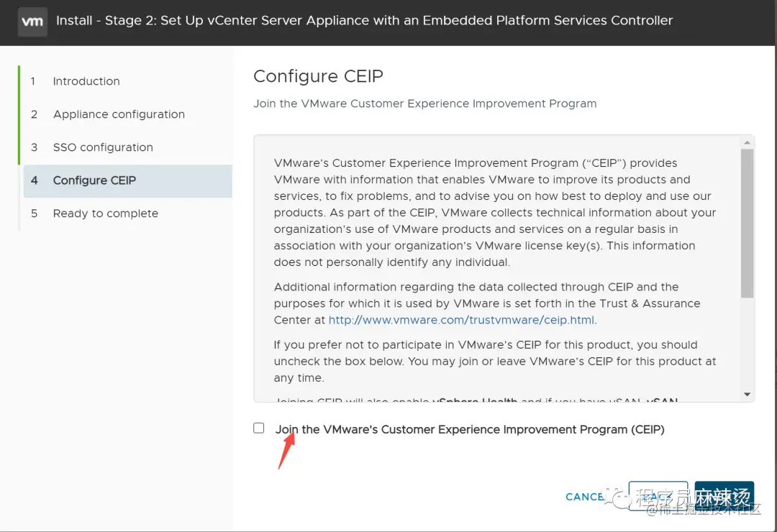Image resolution: width=777 pixels, height=532 pixels.
Task: Click 'Join the VMware Customer Experience Improvement Program' subtitle
Action: click(x=424, y=104)
